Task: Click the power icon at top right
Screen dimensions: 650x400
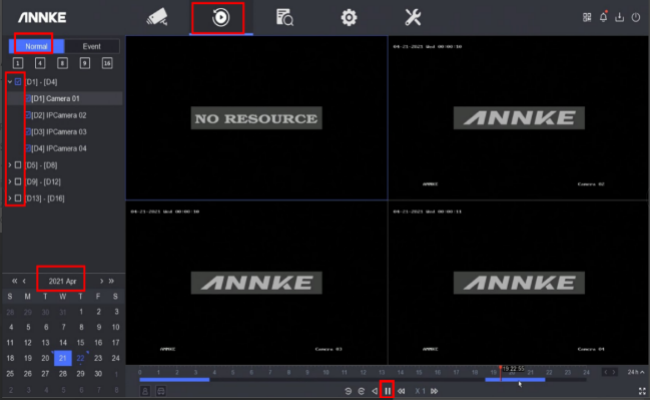Action: pos(636,17)
